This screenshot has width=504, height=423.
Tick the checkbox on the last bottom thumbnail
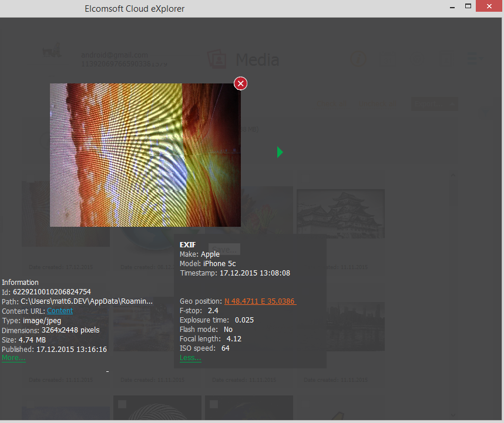213,404
